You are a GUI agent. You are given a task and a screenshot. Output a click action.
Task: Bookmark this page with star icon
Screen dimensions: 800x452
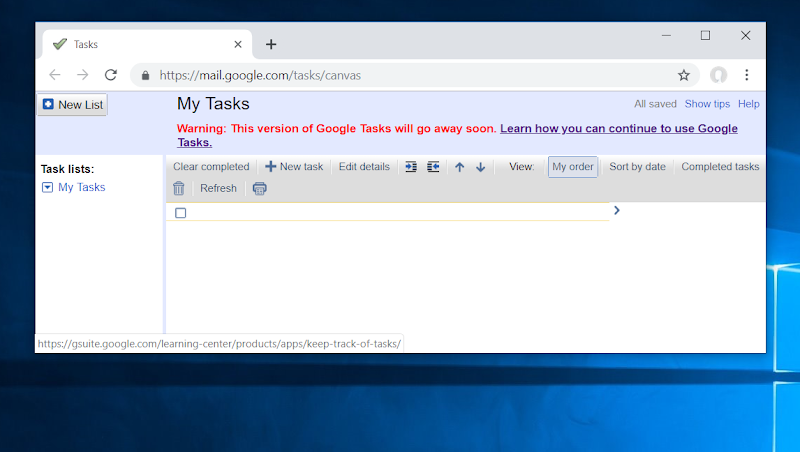684,76
